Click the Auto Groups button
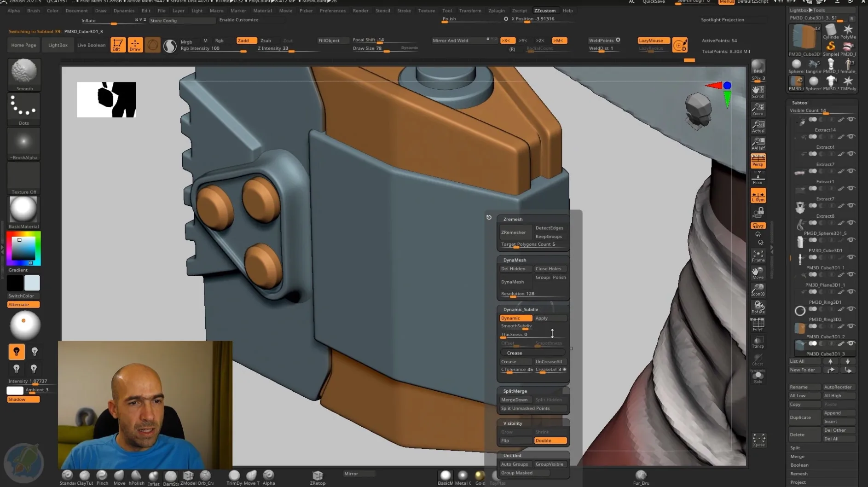This screenshot has width=868, height=487. pos(516,464)
